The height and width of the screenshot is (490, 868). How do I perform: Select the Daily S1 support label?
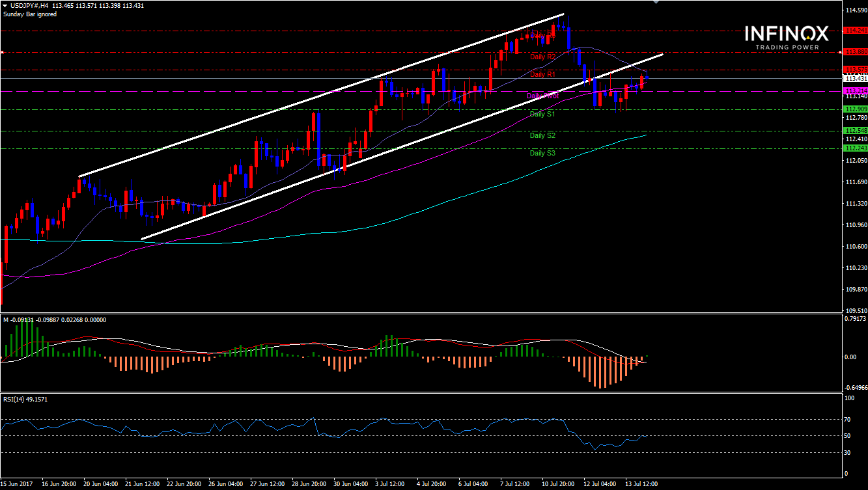point(542,115)
